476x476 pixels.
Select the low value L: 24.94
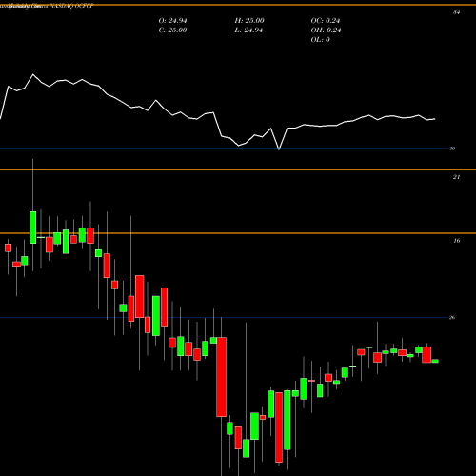pos(248,30)
